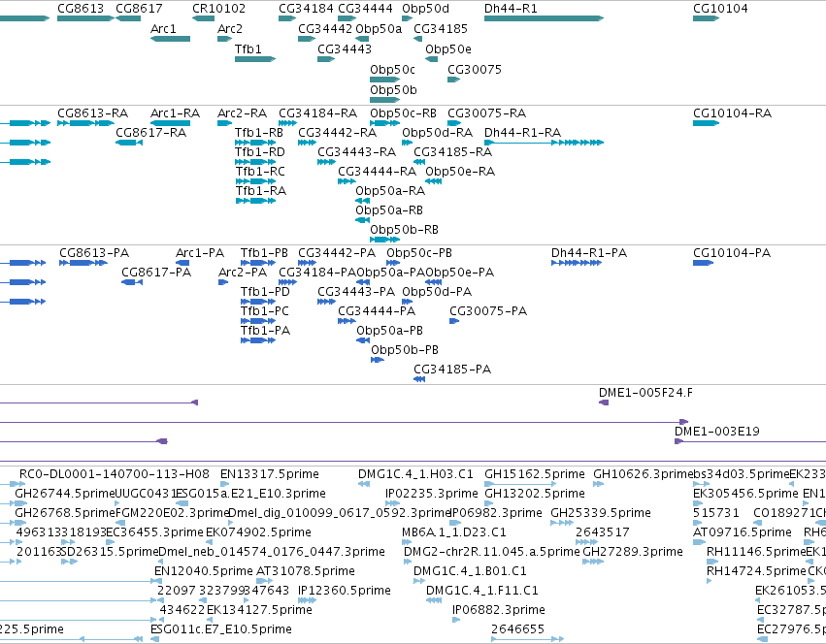The image size is (826, 644).
Task: Click the CG34185-RA transcript label
Action: [x=453, y=152]
